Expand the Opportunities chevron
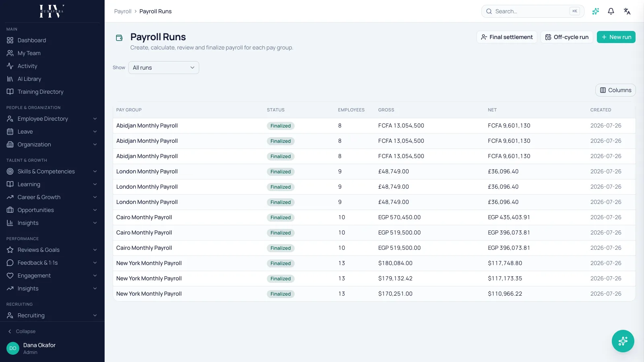 point(95,210)
